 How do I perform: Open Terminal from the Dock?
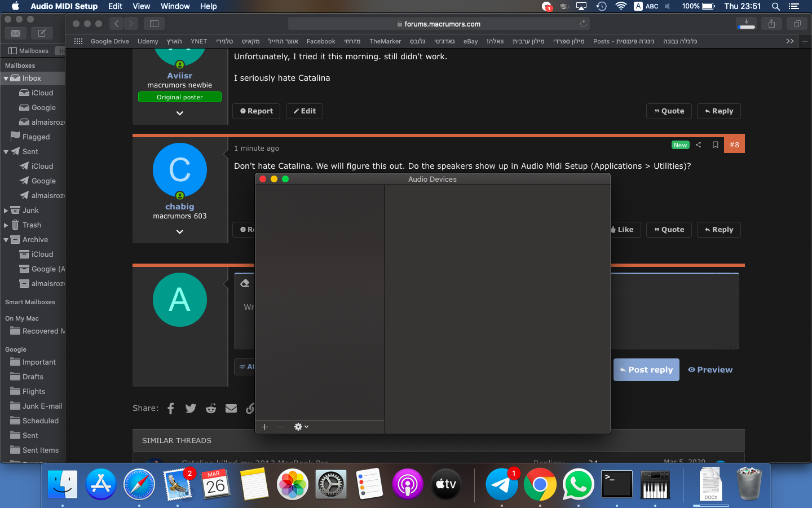point(616,484)
